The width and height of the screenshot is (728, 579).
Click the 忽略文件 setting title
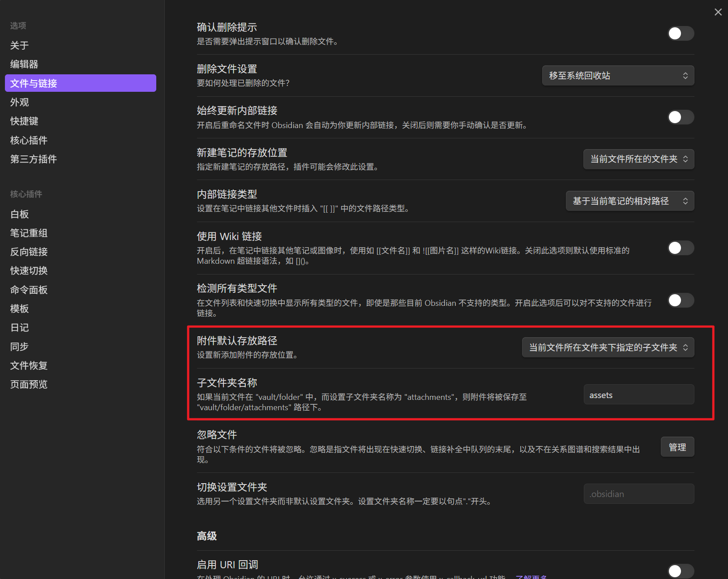pos(217,435)
